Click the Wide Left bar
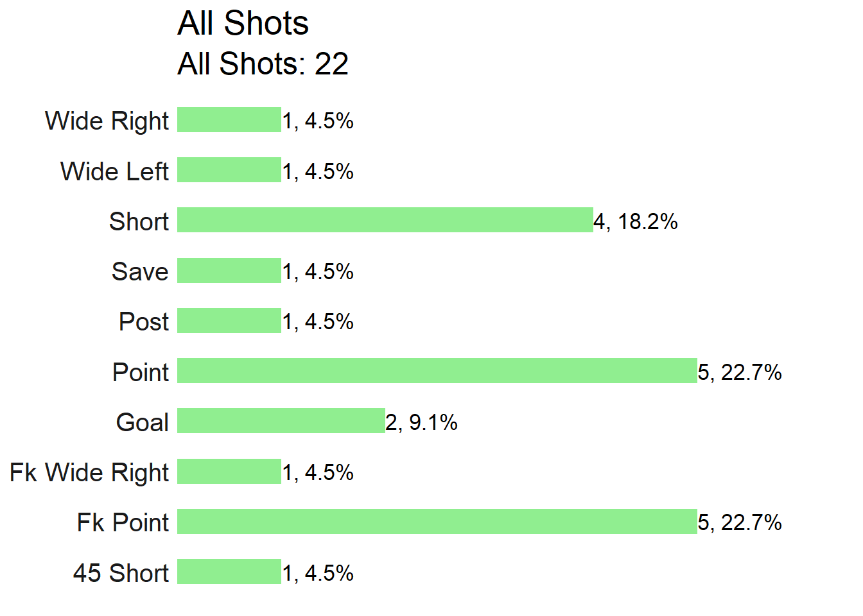863x616 pixels. click(229, 170)
